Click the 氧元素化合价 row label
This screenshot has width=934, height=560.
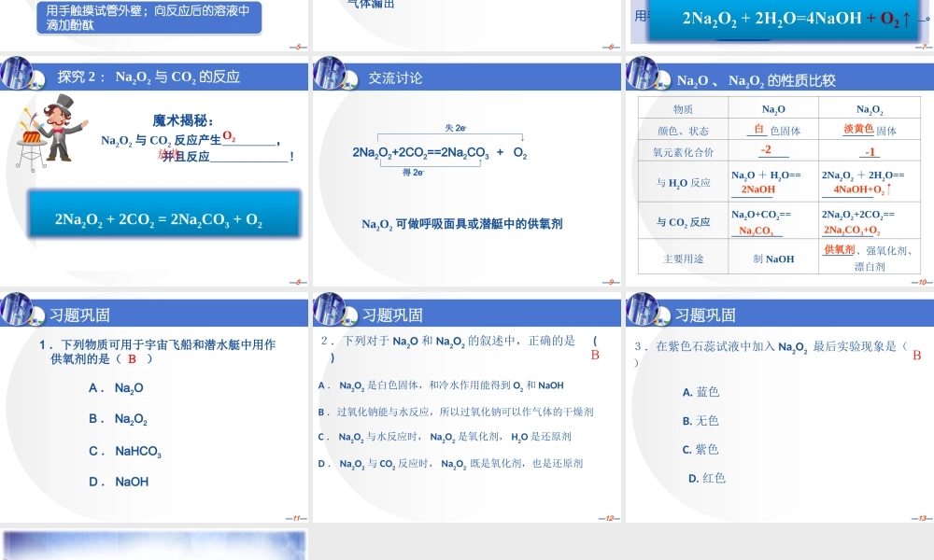683,151
